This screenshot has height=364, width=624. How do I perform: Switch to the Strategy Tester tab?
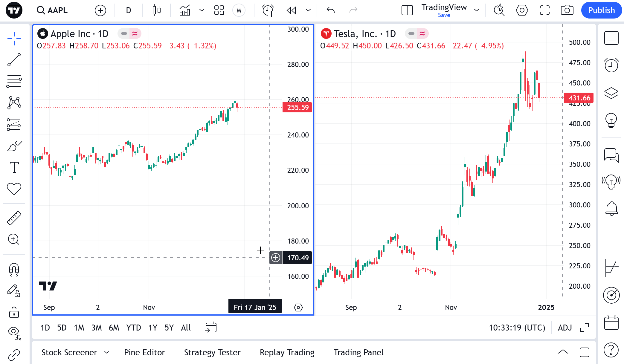212,353
